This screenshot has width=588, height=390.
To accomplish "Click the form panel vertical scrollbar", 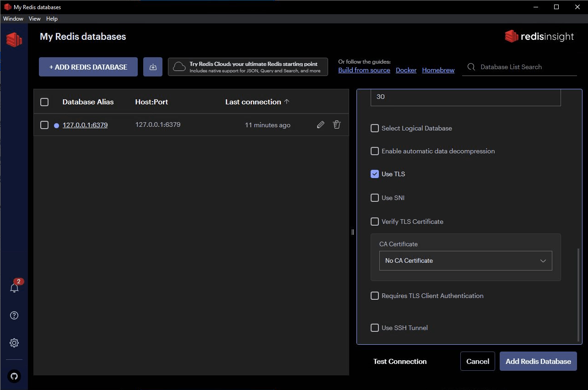I will [579, 295].
